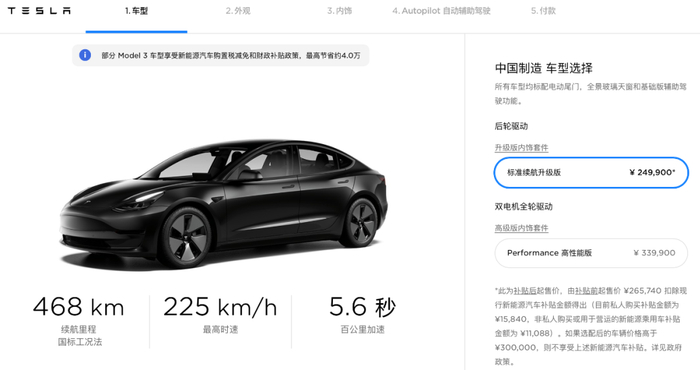700x370 pixels.
Task: Click the 468 km range figure
Action: tap(79, 307)
